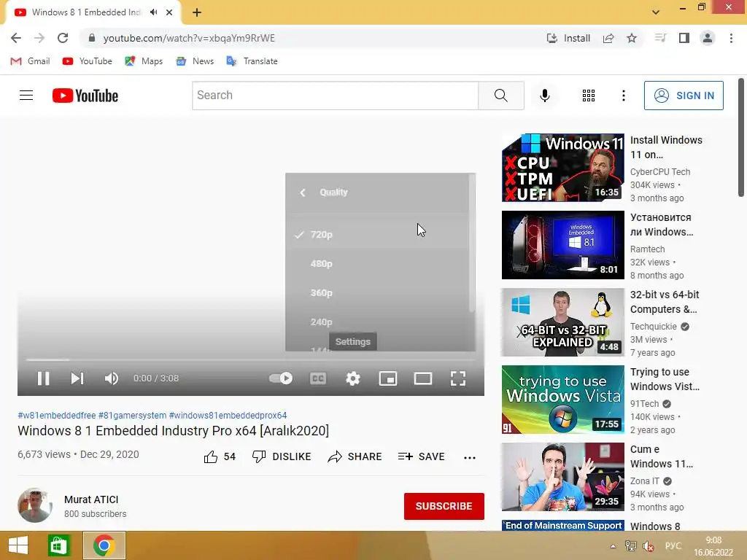Open hashtag #windows81embeddedprox64
The height and width of the screenshot is (560, 747).
pos(228,415)
